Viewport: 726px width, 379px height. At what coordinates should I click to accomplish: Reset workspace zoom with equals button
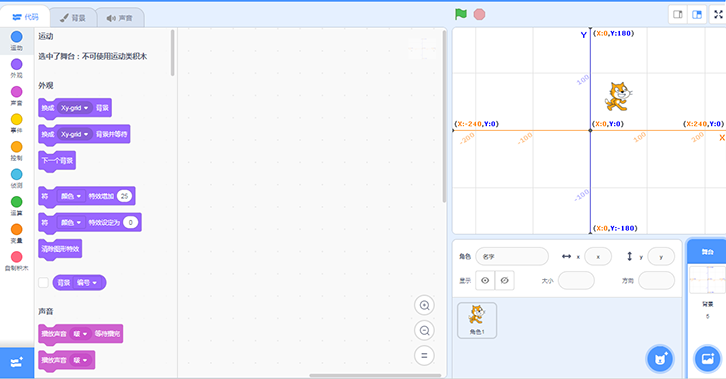coord(424,355)
